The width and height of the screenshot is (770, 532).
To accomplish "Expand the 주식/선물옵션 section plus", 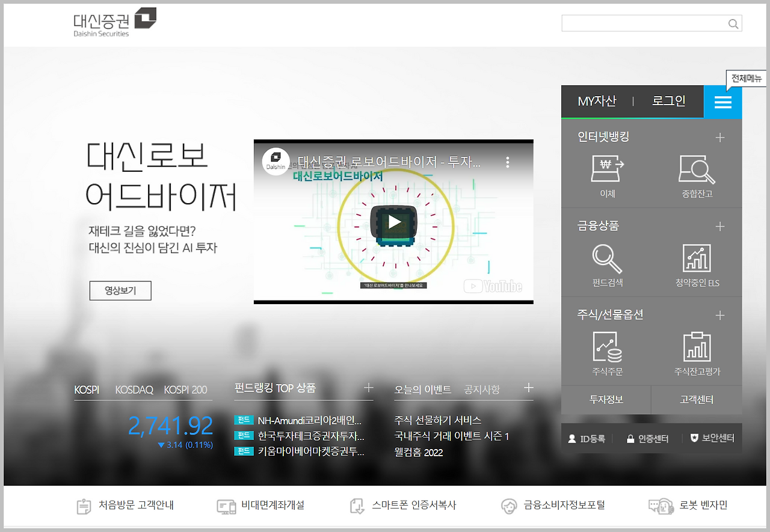I will point(719,316).
